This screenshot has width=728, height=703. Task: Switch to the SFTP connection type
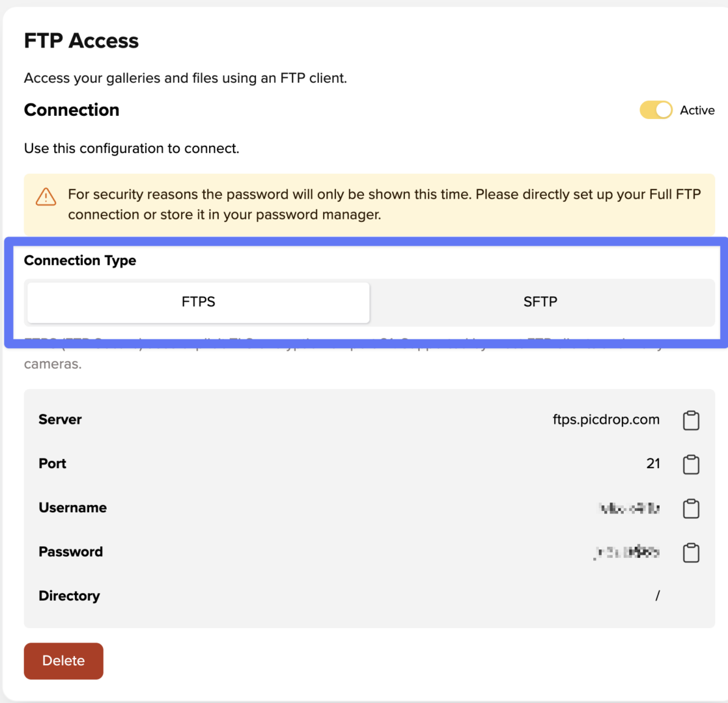coord(540,302)
